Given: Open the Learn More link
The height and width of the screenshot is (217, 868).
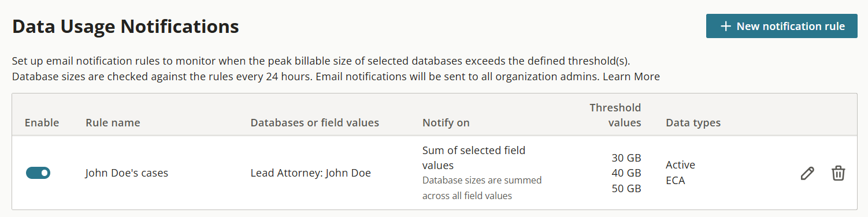Looking at the screenshot, I should [631, 76].
